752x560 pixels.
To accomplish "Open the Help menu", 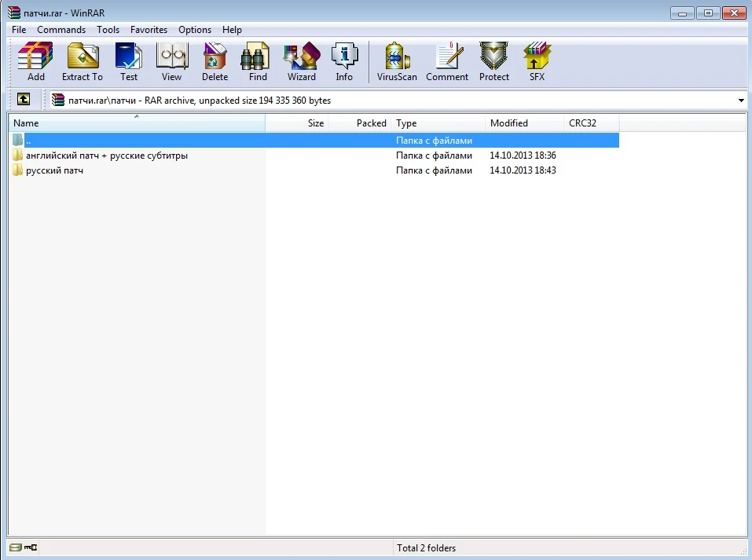I will 232,30.
